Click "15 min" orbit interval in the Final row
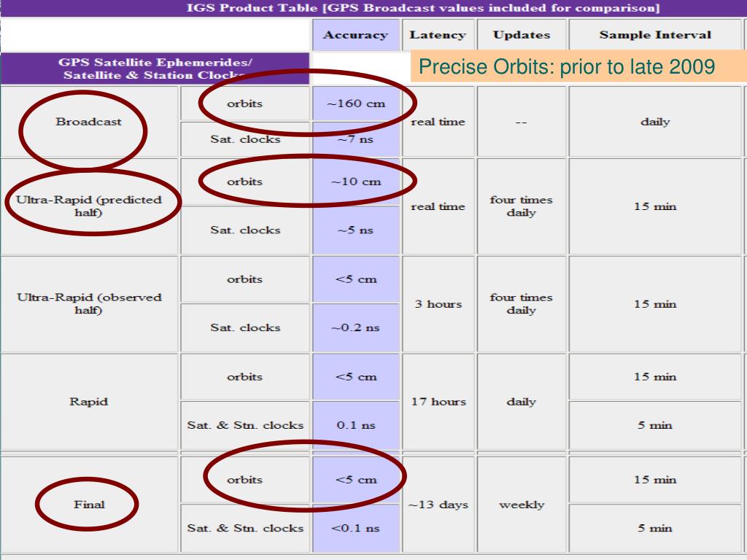 655,480
